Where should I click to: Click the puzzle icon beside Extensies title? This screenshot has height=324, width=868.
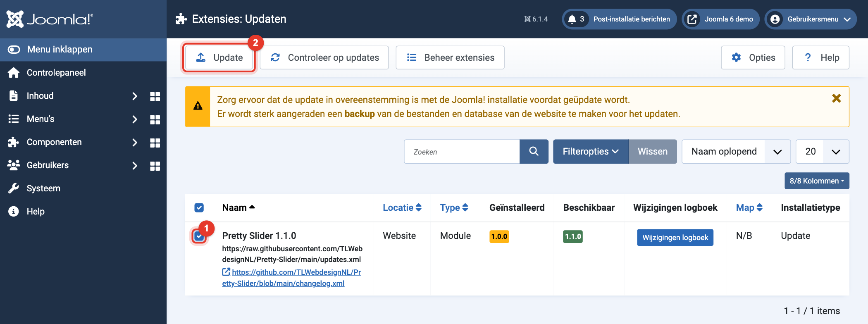181,19
